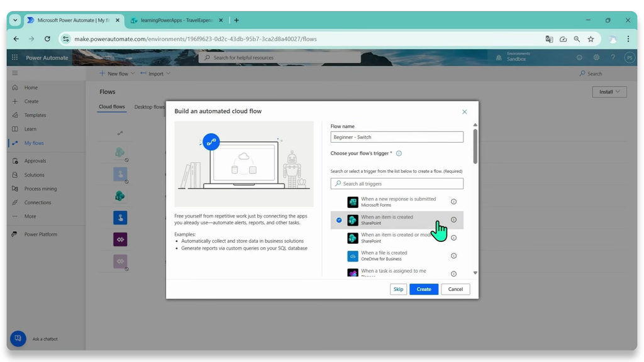This screenshot has width=644, height=362.
Task: Show info for the OneDrive for Business trigger
Action: [x=454, y=256]
